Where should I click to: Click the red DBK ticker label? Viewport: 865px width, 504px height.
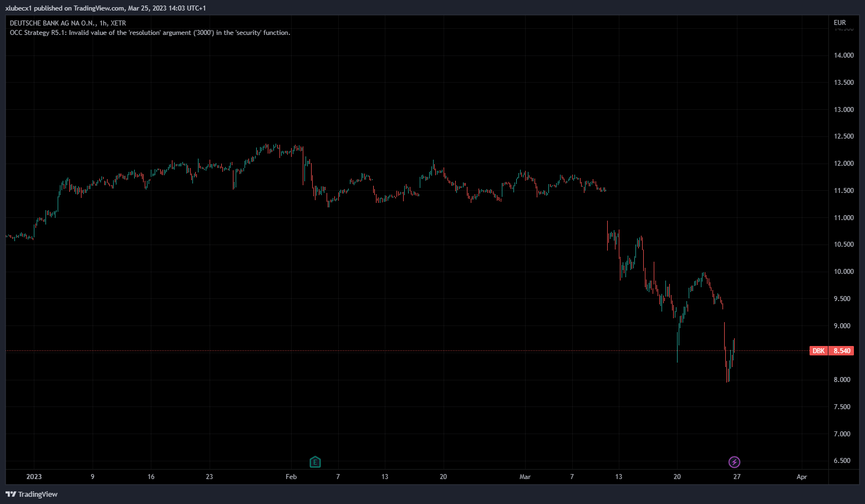(x=818, y=351)
